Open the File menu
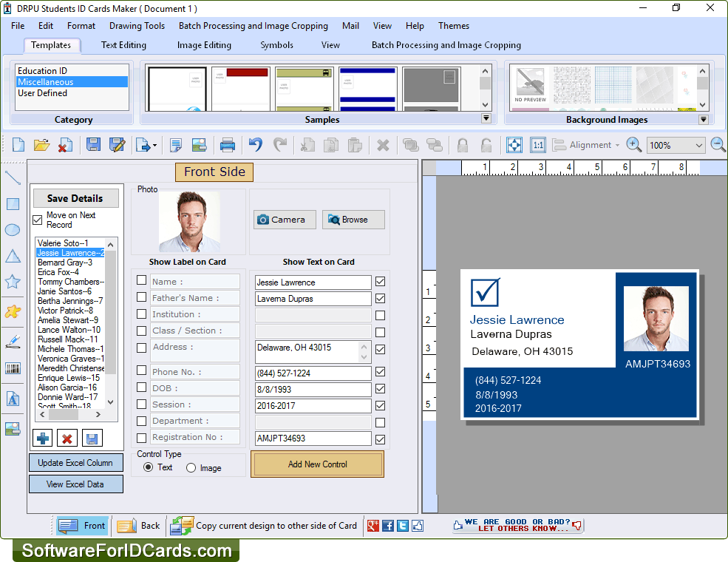Image resolution: width=728 pixels, height=562 pixels. [18, 26]
